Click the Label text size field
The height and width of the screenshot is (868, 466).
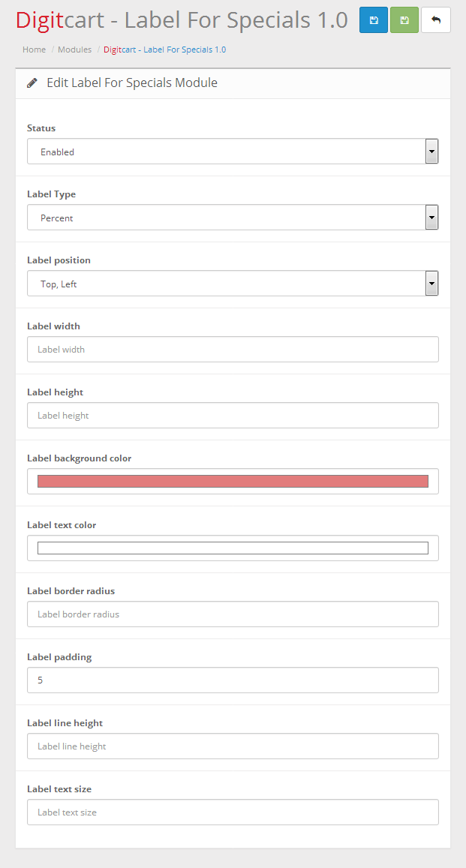[233, 812]
